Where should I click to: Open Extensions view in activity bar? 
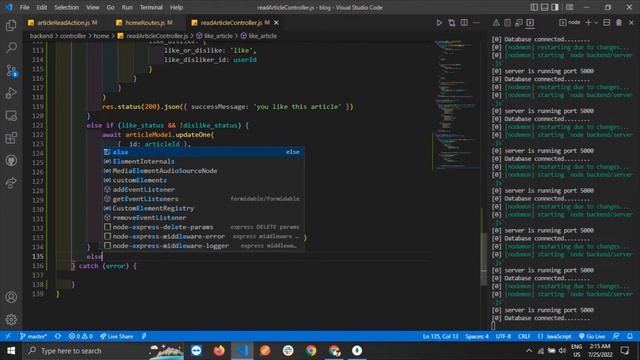tap(11, 138)
